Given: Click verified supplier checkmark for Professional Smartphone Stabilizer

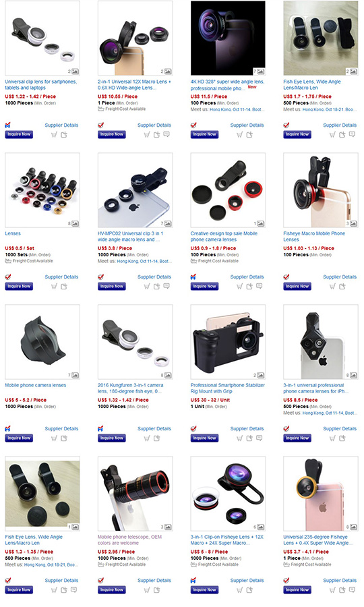Looking at the screenshot, I should (x=193, y=428).
